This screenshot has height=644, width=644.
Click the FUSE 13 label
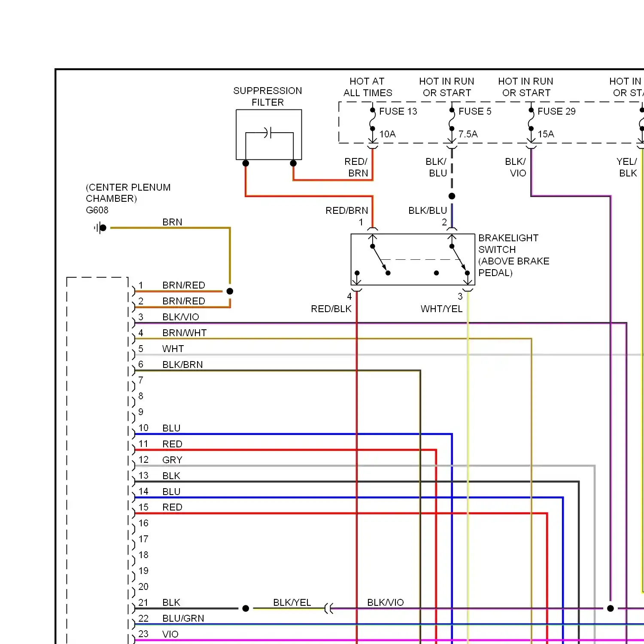[x=398, y=111]
